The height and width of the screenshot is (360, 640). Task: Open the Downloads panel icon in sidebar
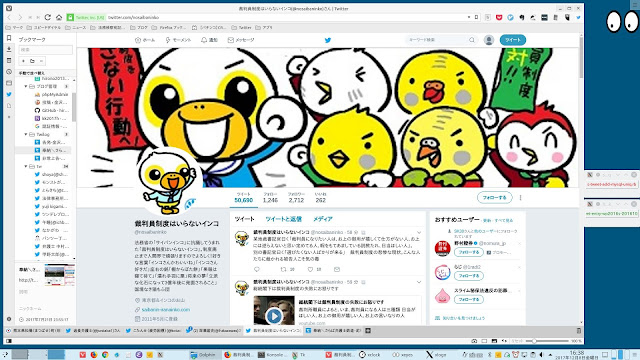pos(9,49)
